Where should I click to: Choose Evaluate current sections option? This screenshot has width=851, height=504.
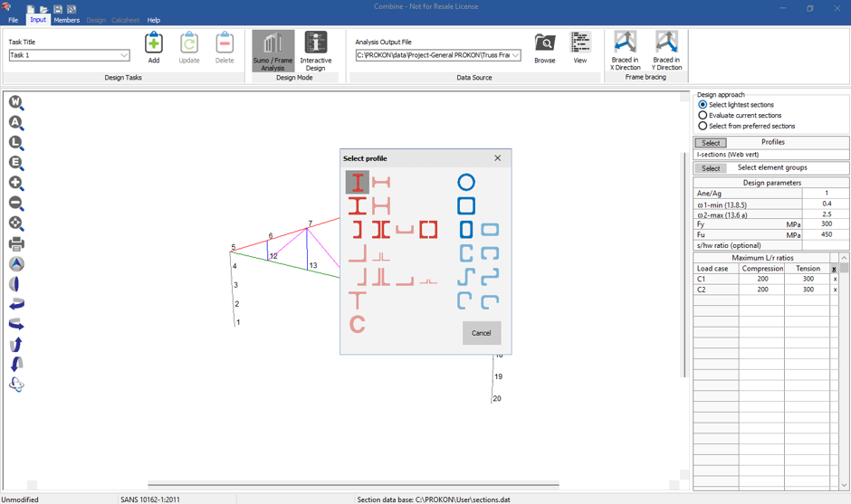(x=740, y=115)
